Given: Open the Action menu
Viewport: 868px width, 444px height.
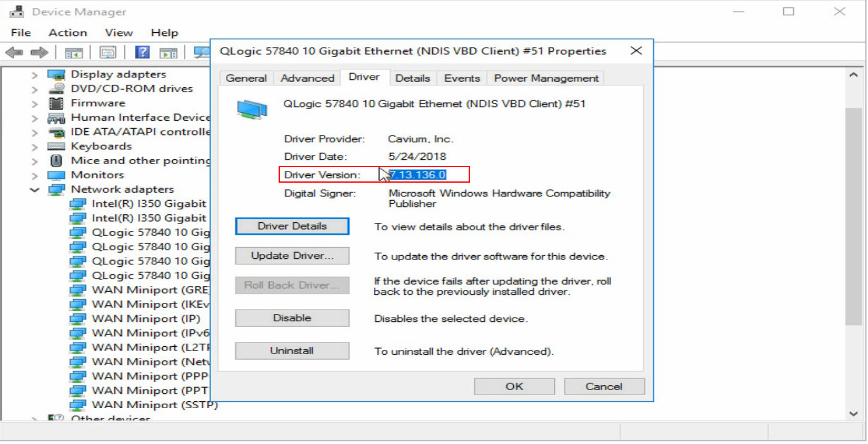Looking at the screenshot, I should tap(67, 33).
